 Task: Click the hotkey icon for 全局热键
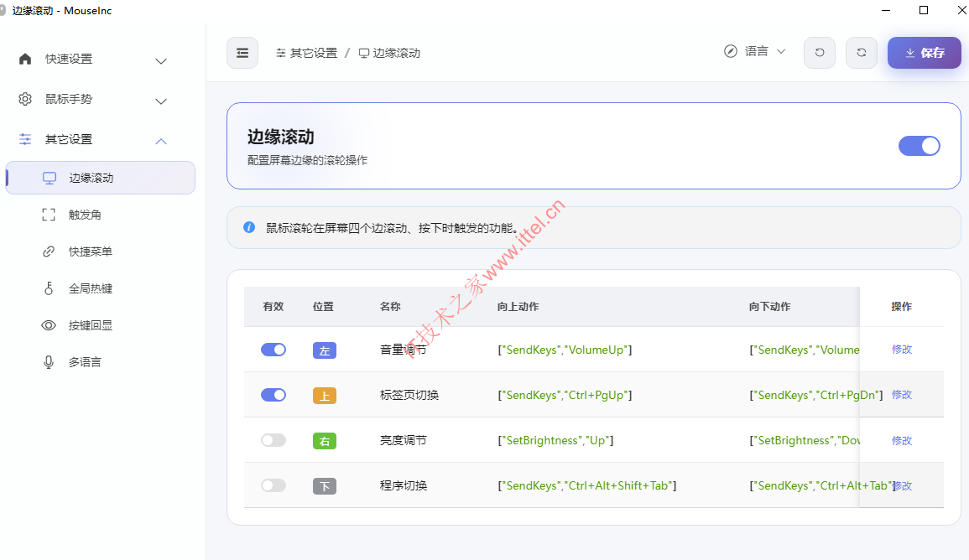(49, 288)
